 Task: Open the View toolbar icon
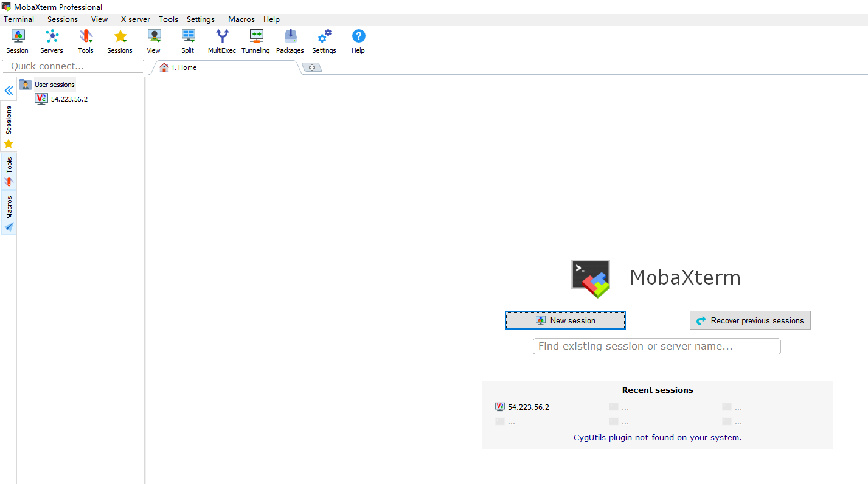tap(154, 41)
